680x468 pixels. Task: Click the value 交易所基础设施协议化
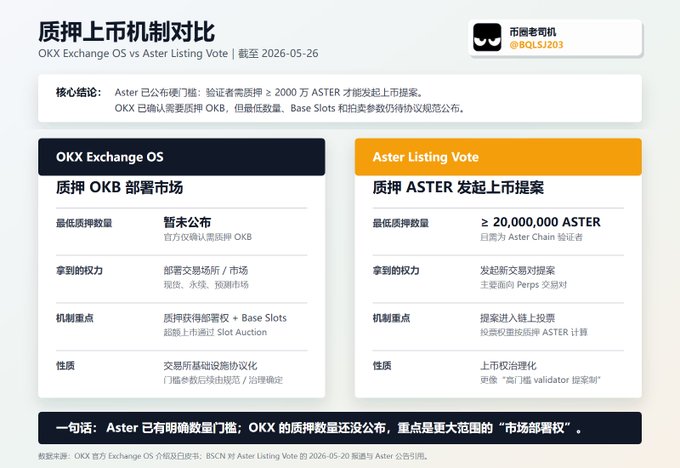pos(210,366)
